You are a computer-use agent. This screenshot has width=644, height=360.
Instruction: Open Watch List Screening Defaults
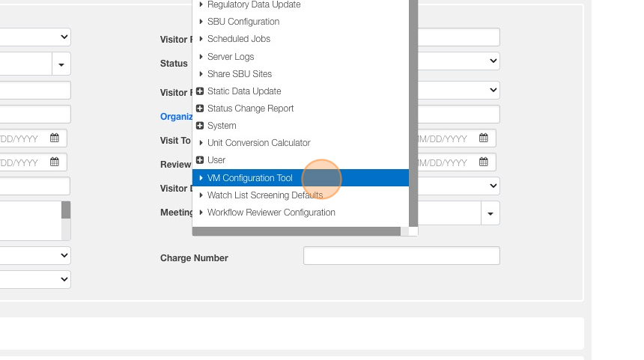click(264, 195)
